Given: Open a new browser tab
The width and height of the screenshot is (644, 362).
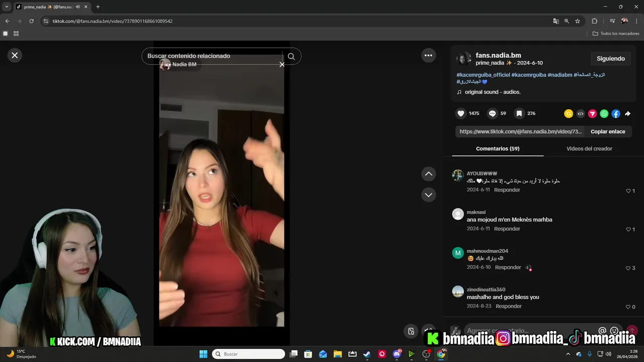Looking at the screenshot, I should [x=98, y=7].
